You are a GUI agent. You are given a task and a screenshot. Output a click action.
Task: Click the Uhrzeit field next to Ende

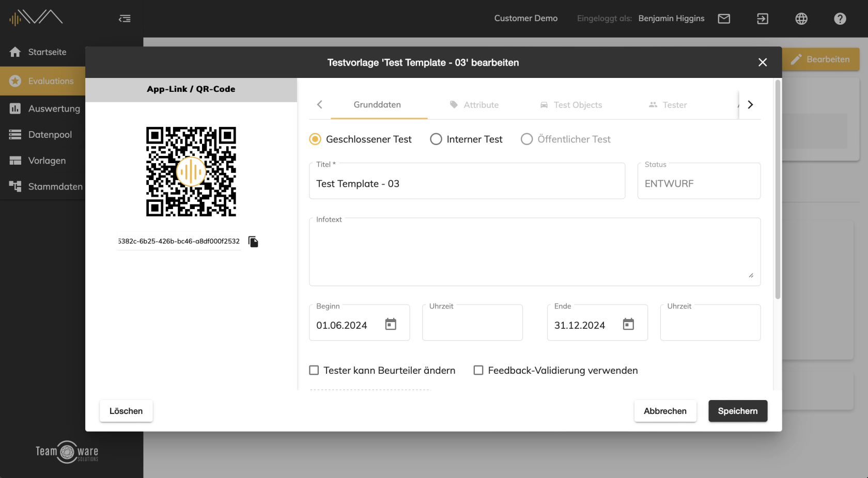click(x=710, y=323)
